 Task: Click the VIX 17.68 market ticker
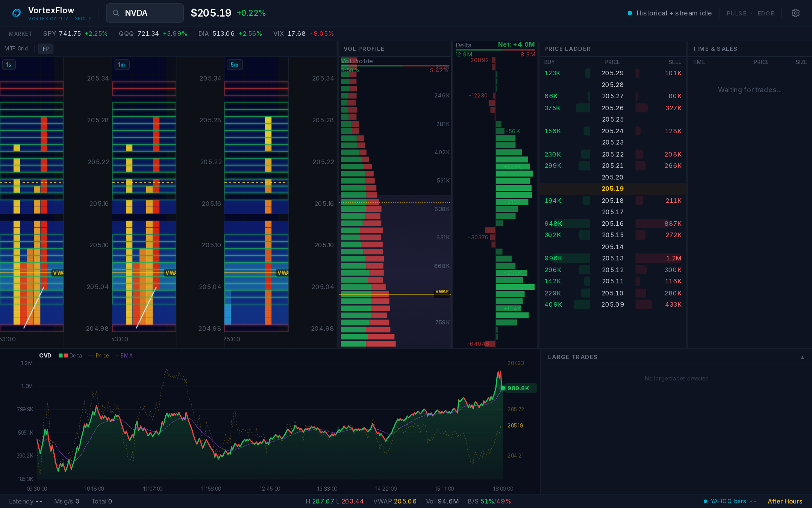(x=303, y=33)
